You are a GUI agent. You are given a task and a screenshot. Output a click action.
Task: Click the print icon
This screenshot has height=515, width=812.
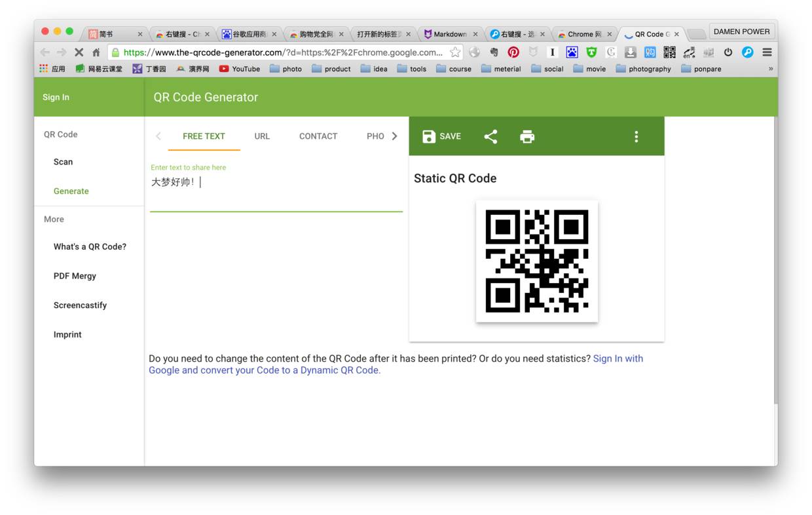[527, 136]
